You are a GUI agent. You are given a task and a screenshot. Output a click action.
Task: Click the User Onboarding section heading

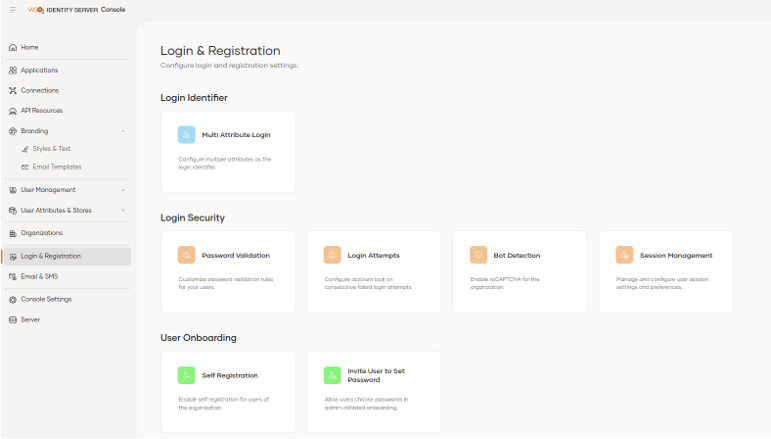click(x=199, y=338)
